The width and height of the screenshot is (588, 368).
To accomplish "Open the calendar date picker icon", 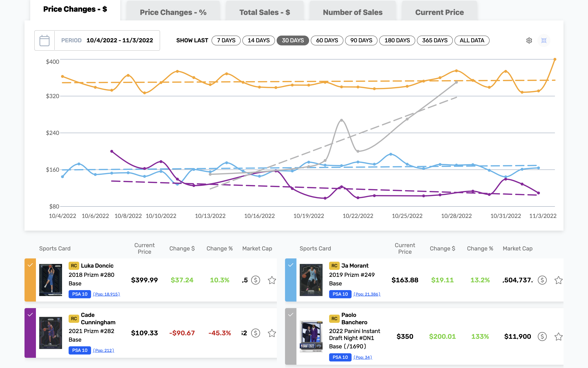I will tap(45, 40).
